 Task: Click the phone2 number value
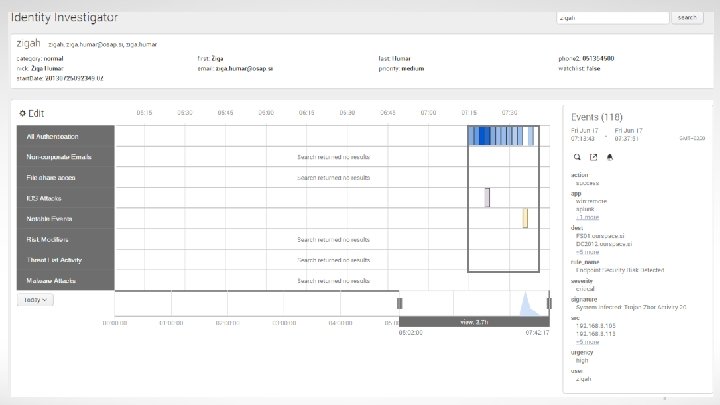point(598,58)
